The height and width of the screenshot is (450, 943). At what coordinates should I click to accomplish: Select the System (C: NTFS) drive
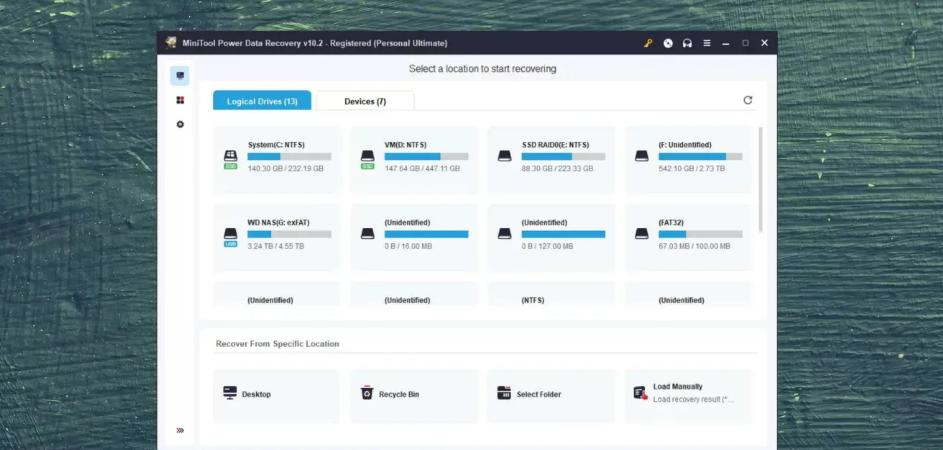point(277,159)
